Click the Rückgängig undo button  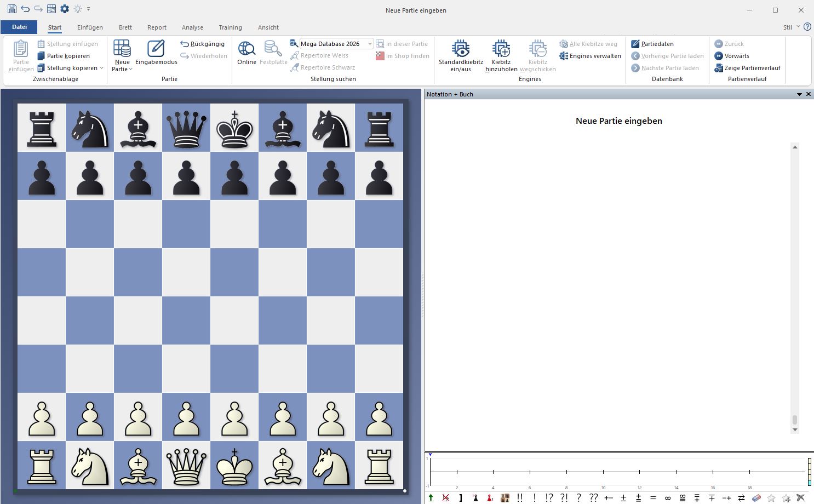tap(202, 44)
